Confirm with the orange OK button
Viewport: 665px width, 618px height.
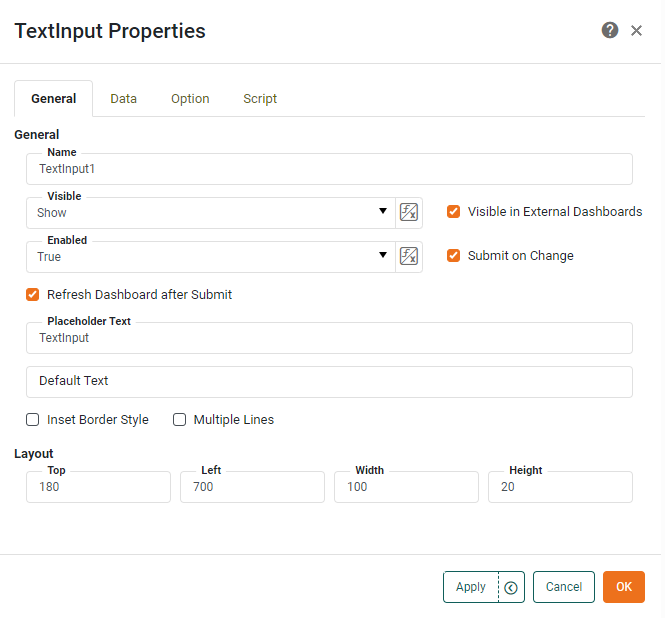point(624,587)
